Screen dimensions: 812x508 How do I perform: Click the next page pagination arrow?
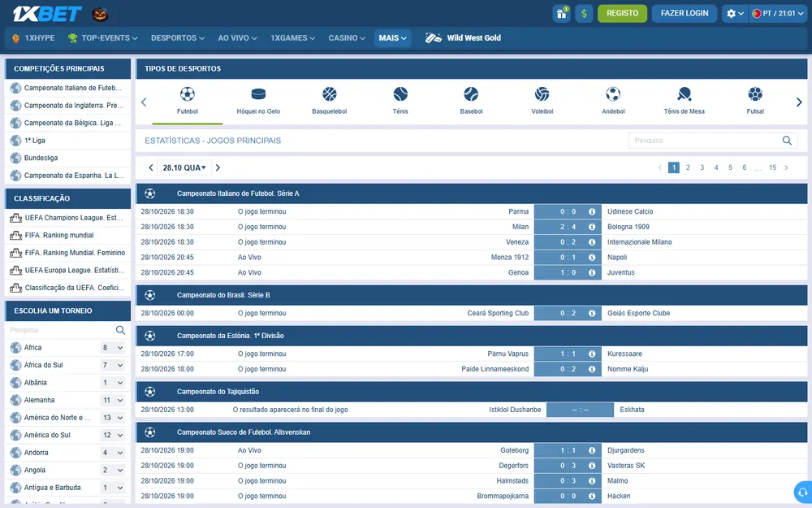[x=786, y=167]
